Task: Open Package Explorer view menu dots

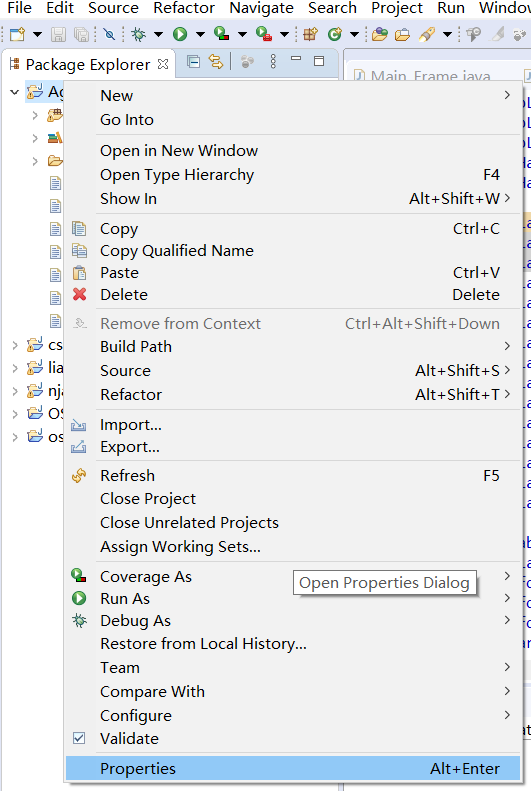Action: 273,62
